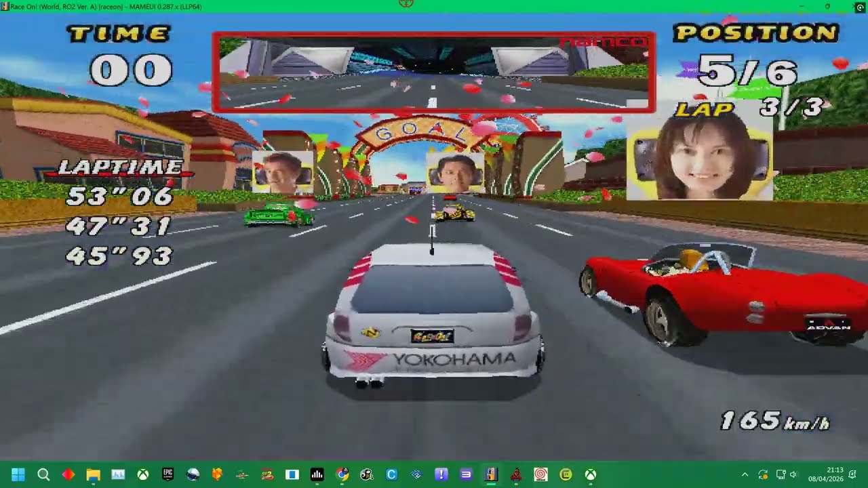868x488 pixels.
Task: Open the purple exclamation mark taskbar app
Action: (441, 474)
